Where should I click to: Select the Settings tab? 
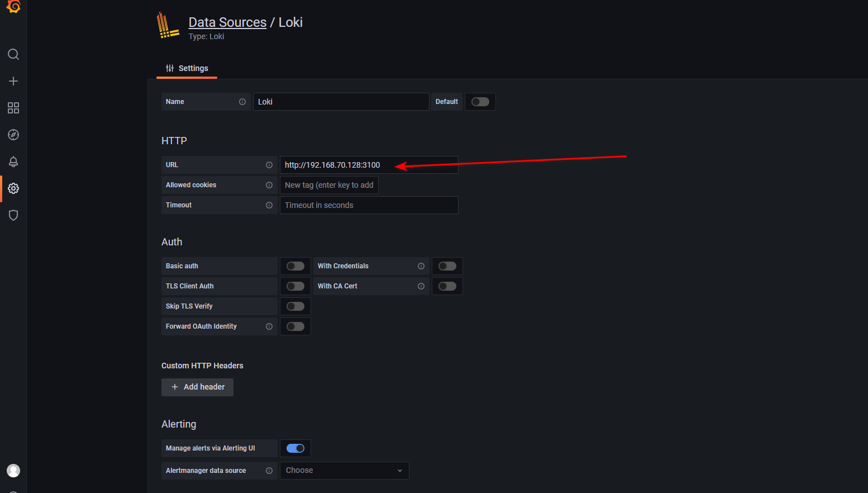coord(187,68)
